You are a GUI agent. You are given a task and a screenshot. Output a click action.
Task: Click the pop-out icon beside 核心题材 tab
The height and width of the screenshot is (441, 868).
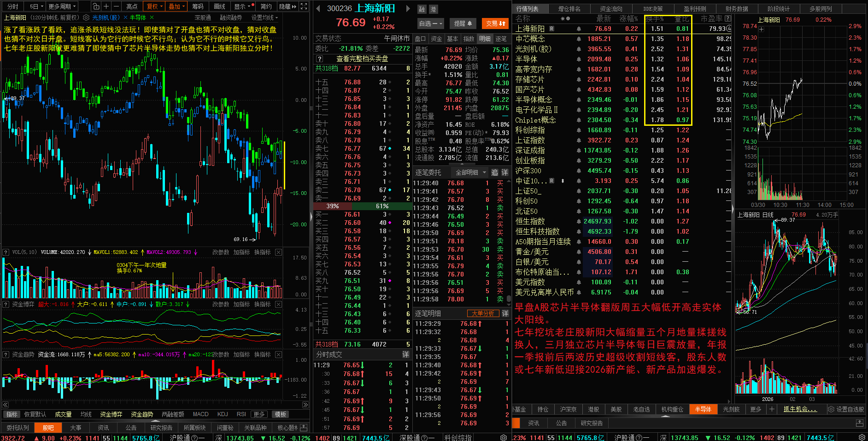303,428
